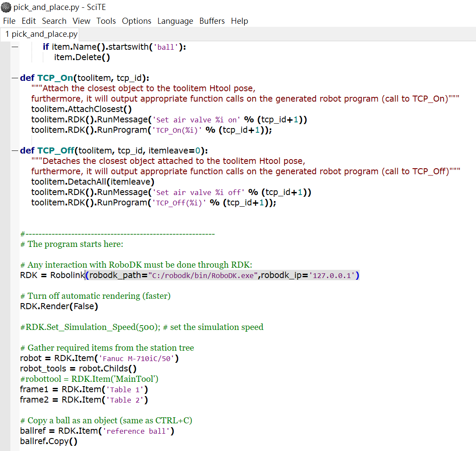476x451 pixels.
Task: Click on 'robot_tools = robot.Childs()' line
Action: pos(78,368)
